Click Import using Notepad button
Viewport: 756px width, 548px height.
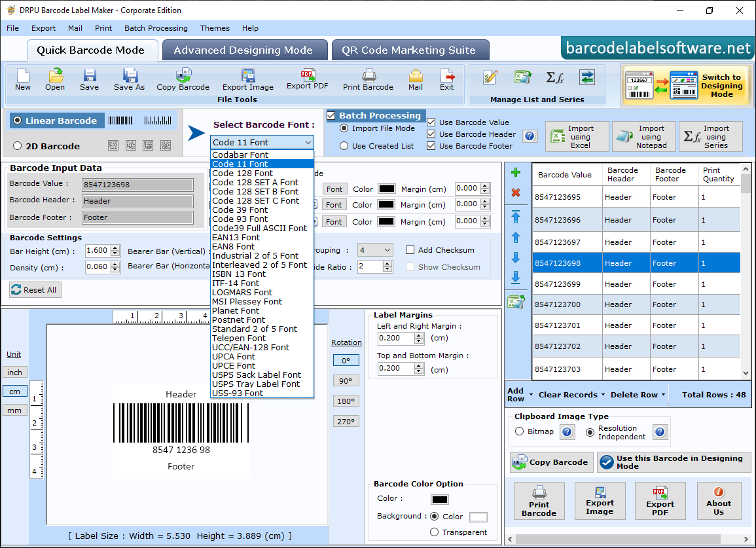click(x=644, y=137)
